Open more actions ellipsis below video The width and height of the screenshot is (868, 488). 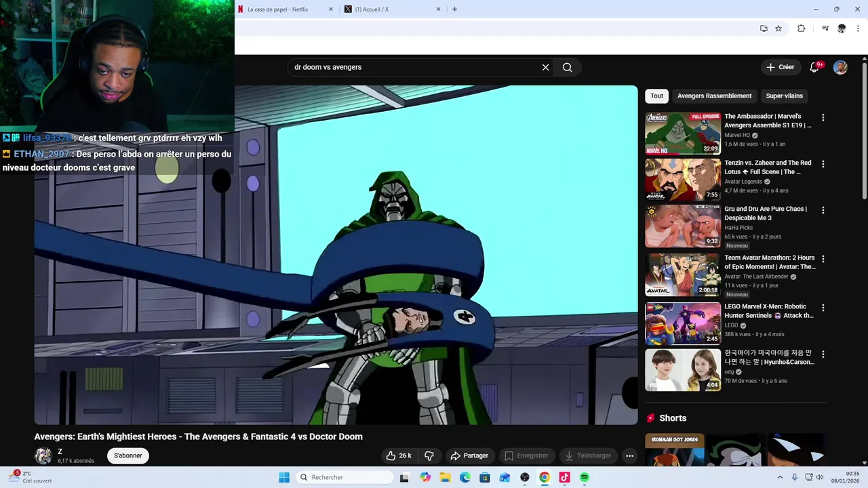coord(629,455)
